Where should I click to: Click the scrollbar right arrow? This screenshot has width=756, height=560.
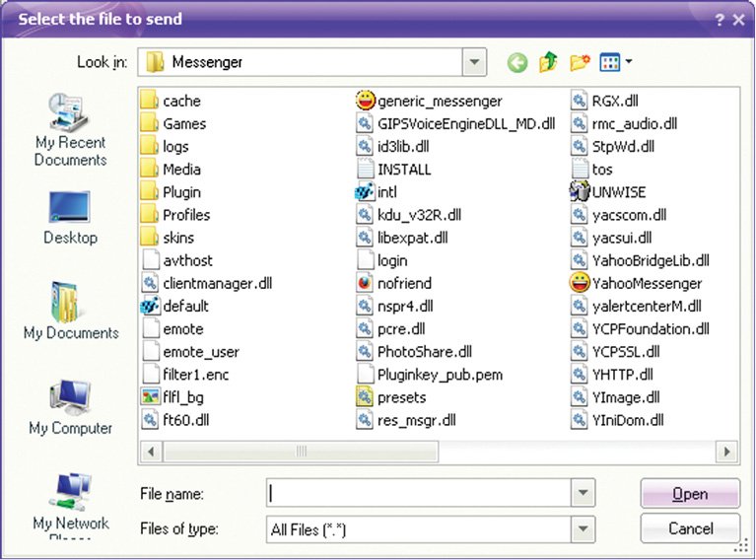(x=726, y=452)
